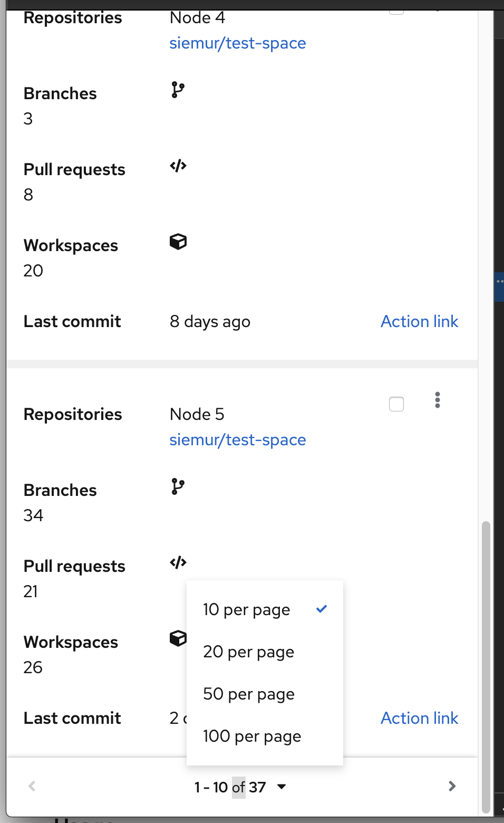Go to the previous page of results
504x823 pixels.
point(32,786)
